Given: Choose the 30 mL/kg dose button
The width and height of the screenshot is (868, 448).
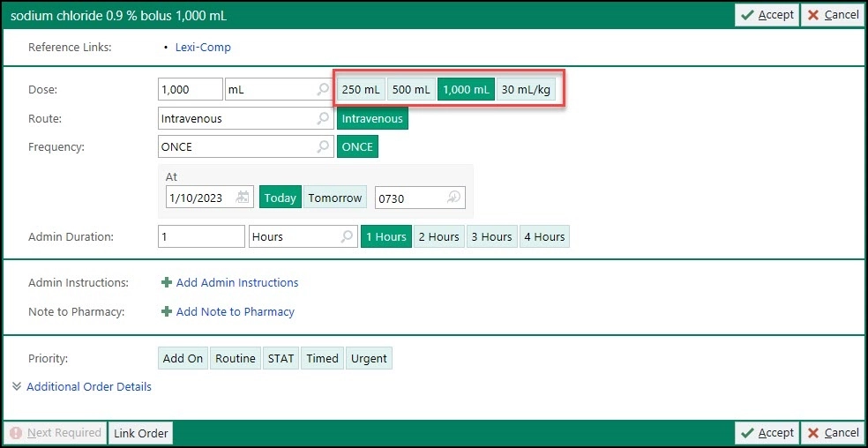Looking at the screenshot, I should [526, 89].
